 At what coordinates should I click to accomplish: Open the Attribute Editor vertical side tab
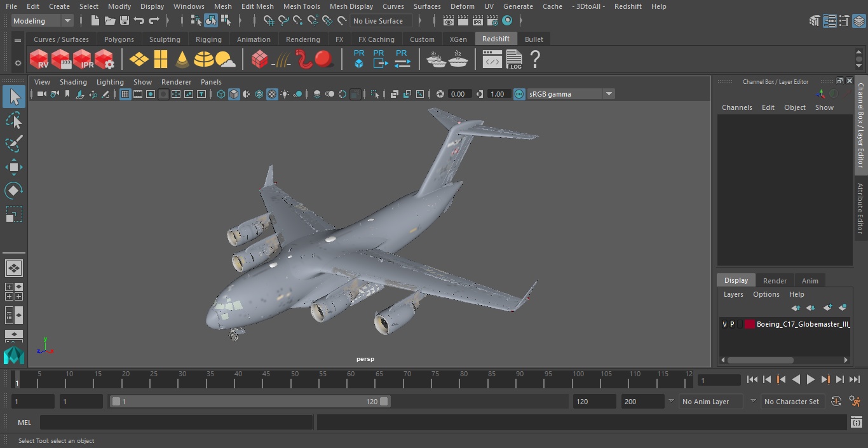pyautogui.click(x=860, y=209)
